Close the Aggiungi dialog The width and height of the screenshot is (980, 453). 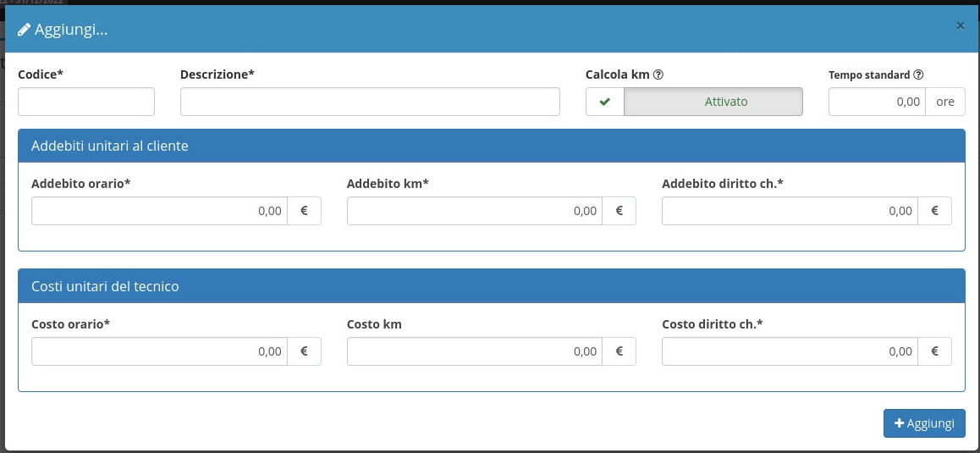960,26
